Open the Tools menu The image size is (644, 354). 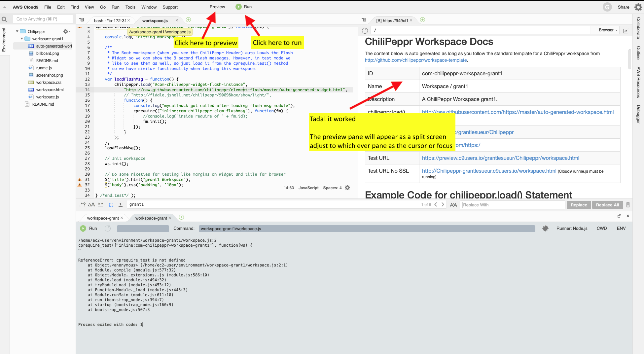click(x=130, y=7)
